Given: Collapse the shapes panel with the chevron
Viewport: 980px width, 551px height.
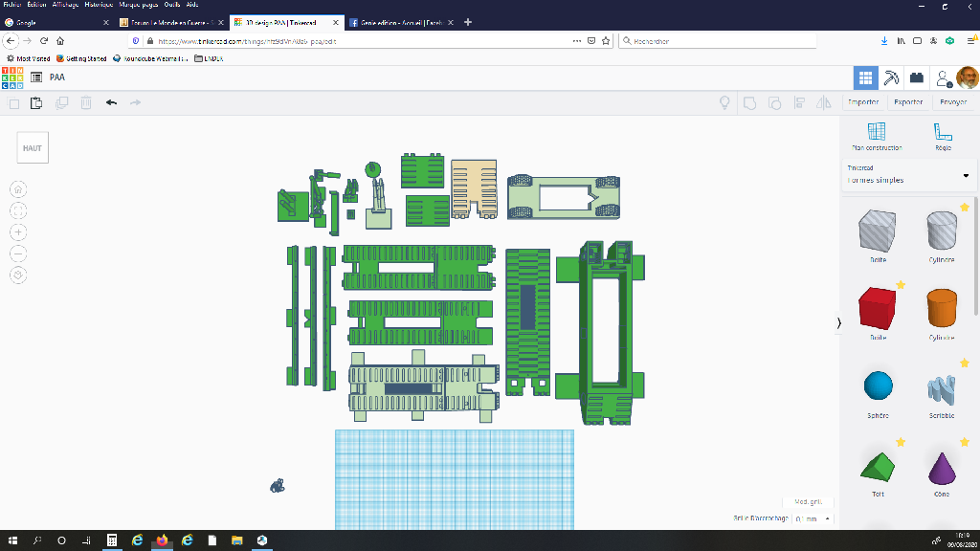Looking at the screenshot, I should [838, 323].
